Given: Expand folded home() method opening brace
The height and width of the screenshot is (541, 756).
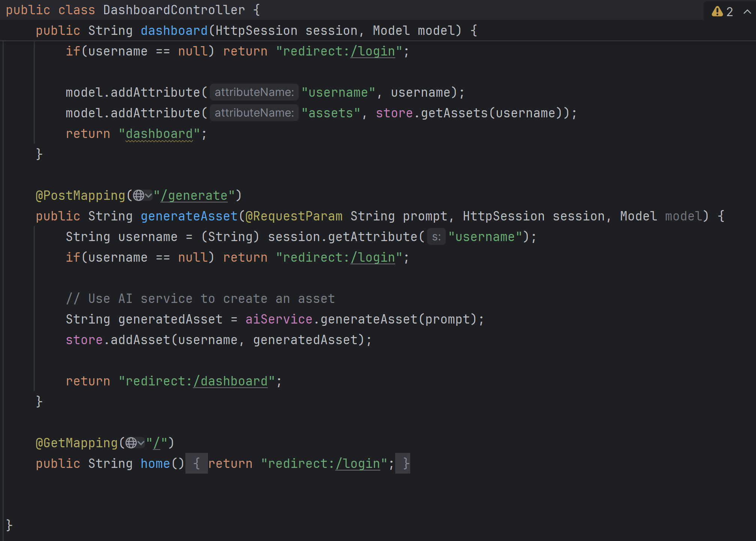Looking at the screenshot, I should click(196, 463).
